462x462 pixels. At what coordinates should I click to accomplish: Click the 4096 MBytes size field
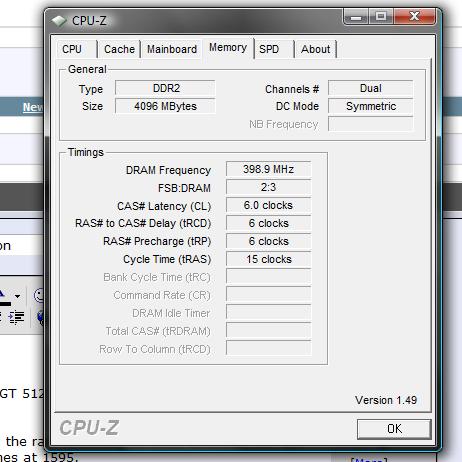point(165,106)
